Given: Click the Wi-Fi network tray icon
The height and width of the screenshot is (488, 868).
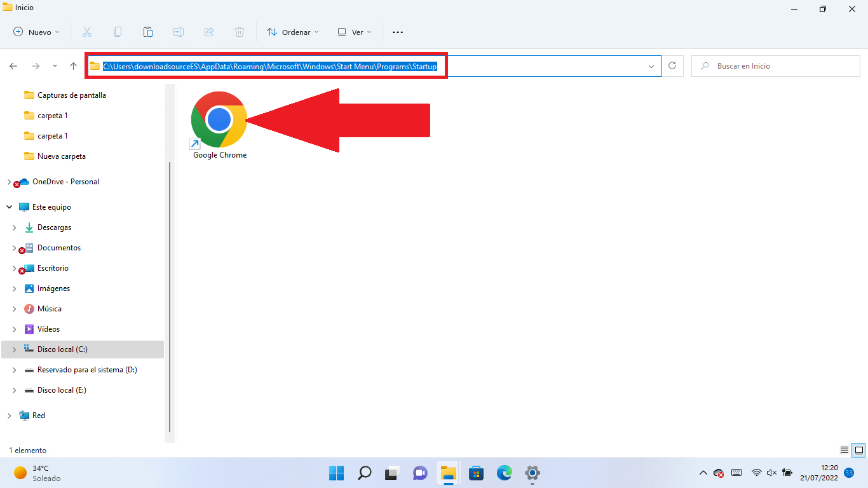Looking at the screenshot, I should (x=756, y=473).
